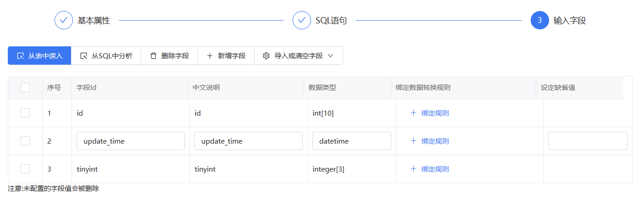The height and width of the screenshot is (201, 644).
Task: Click the plus icon on 新增字段
Action: tap(210, 56)
